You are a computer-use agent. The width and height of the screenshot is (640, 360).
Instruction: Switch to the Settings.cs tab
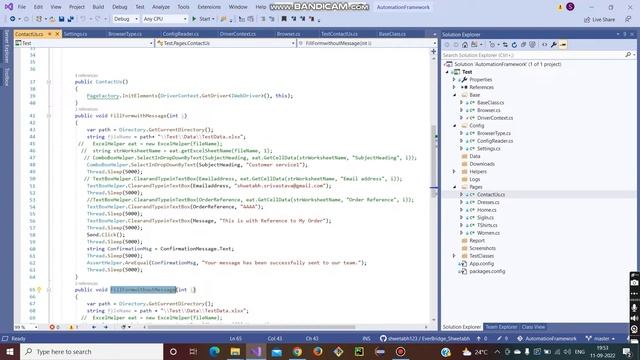click(76, 34)
